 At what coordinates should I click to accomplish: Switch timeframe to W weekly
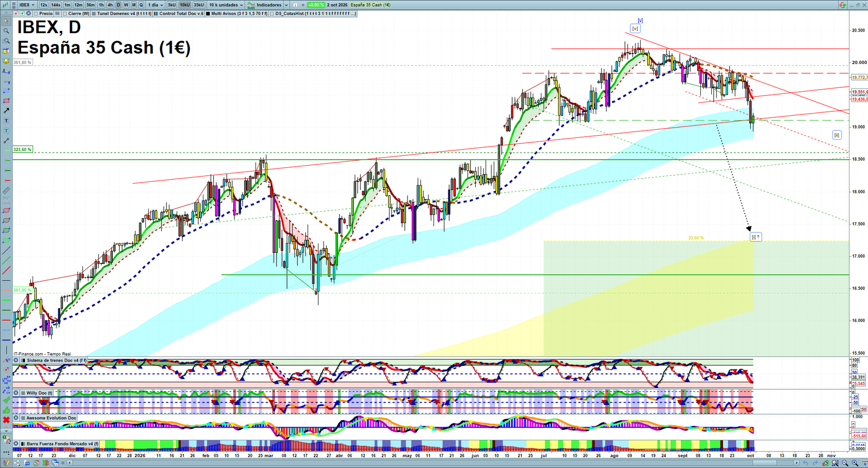(126, 5)
